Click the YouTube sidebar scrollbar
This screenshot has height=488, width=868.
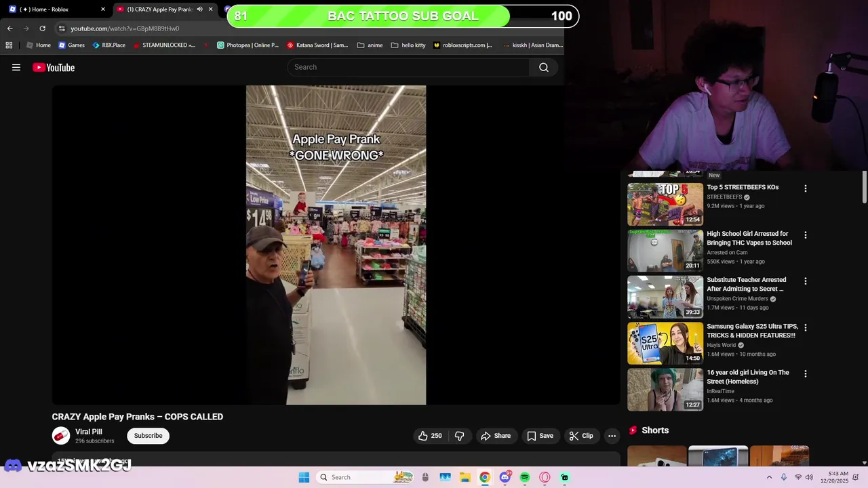865,186
